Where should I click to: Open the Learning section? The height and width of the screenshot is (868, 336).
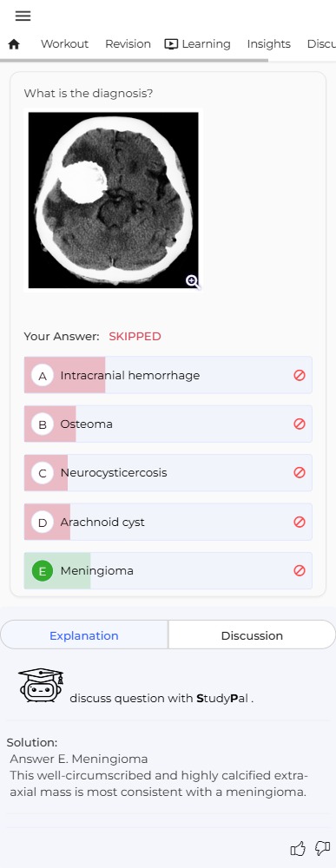point(198,44)
